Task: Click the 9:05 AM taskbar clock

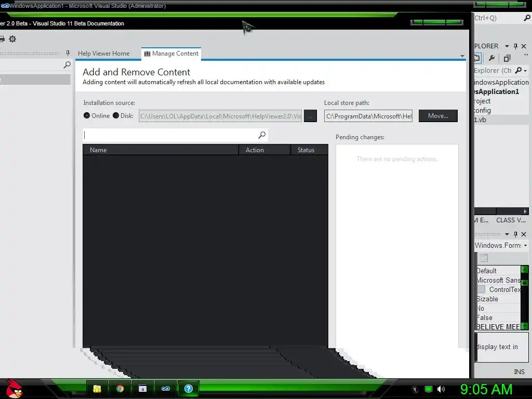Action: [x=486, y=389]
